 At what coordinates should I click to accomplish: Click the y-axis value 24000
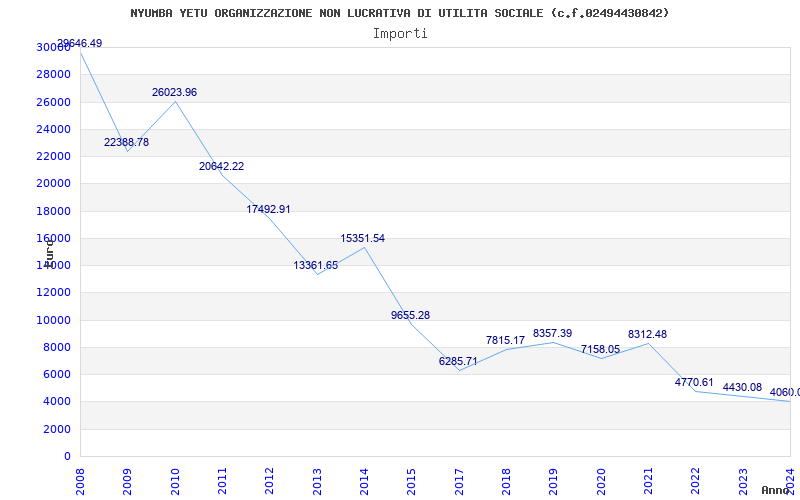[x=54, y=129]
